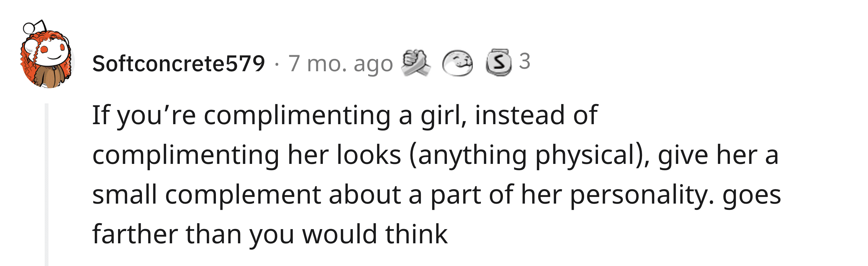Click the word "girl," in the comment

pyautogui.click(x=444, y=116)
